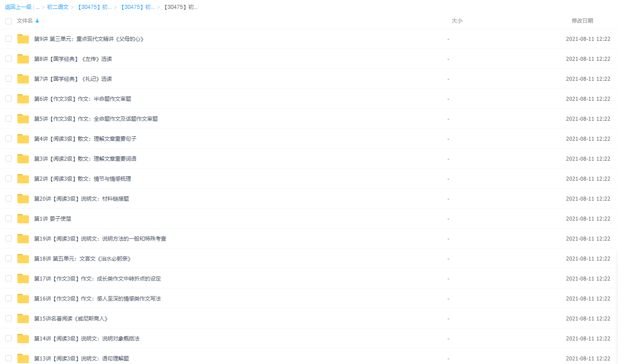Open the 第1讲 晏子使楚 folder icon
The width and height of the screenshot is (618, 364).
23,218
